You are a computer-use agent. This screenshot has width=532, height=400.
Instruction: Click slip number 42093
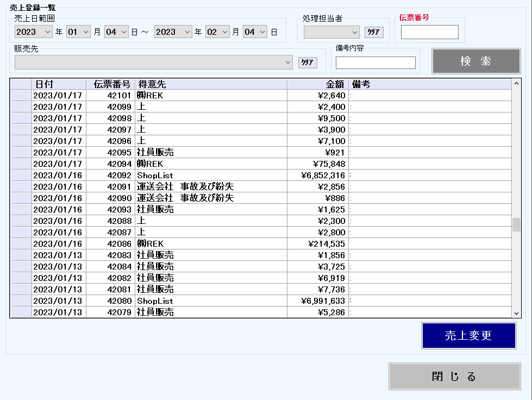119,210
